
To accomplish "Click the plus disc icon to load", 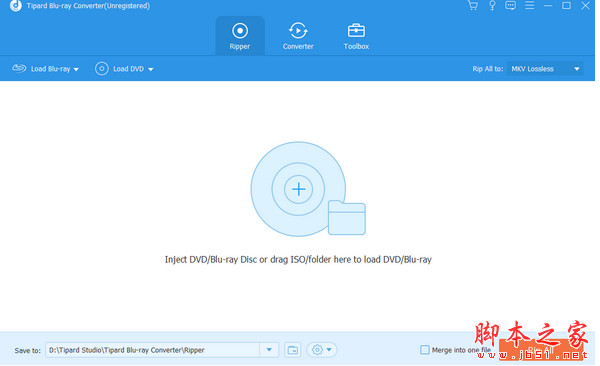I will (x=298, y=189).
